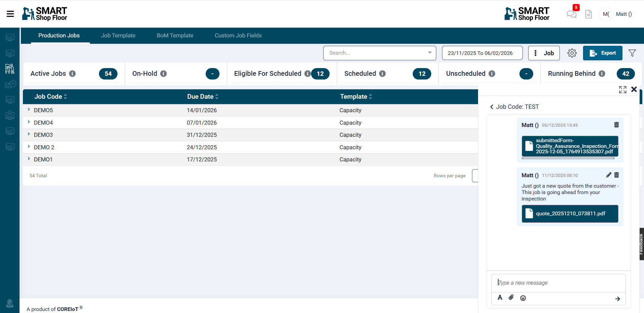This screenshot has width=644, height=313.
Task: Expand the chat panel to fullscreen
Action: [622, 90]
